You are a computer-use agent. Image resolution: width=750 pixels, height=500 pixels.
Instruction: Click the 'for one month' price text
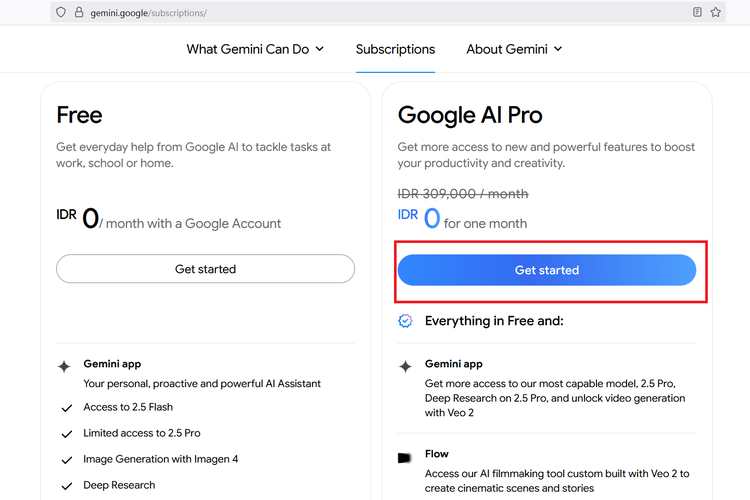485,223
